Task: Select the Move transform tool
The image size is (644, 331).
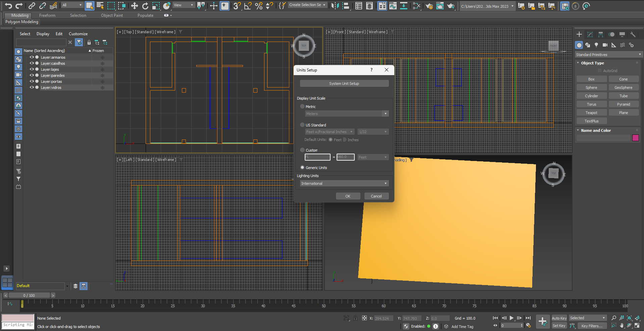Action: click(134, 6)
